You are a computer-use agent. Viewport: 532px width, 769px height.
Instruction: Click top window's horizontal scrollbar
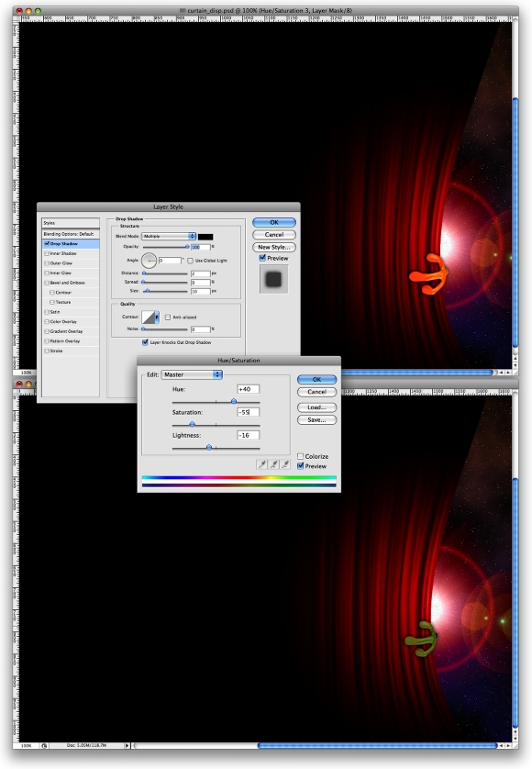pos(416,373)
